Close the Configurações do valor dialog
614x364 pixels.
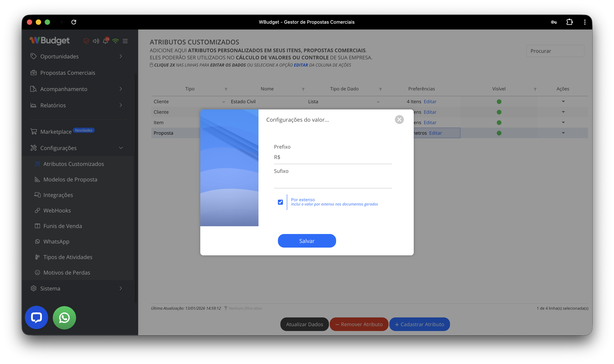pos(399,120)
